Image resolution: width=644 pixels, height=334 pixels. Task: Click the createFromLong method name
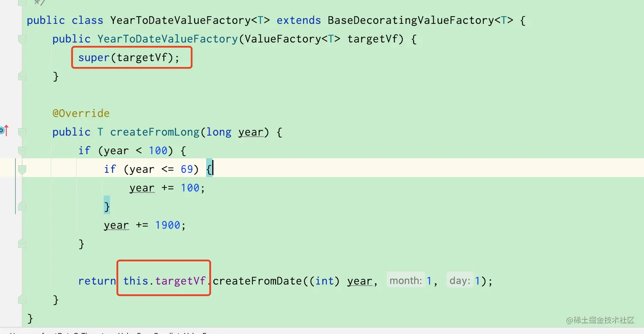coord(155,132)
